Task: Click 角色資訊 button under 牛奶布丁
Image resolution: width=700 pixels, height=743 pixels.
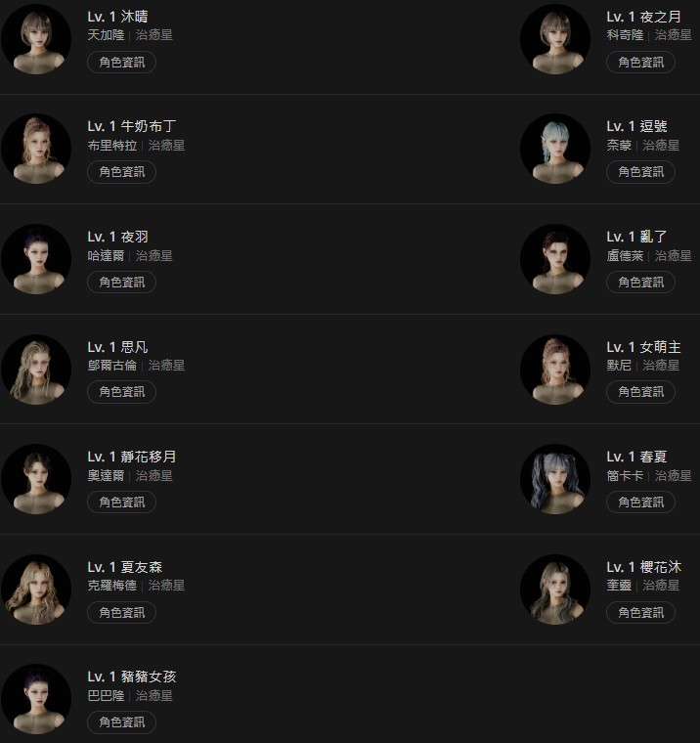Action: tap(121, 171)
